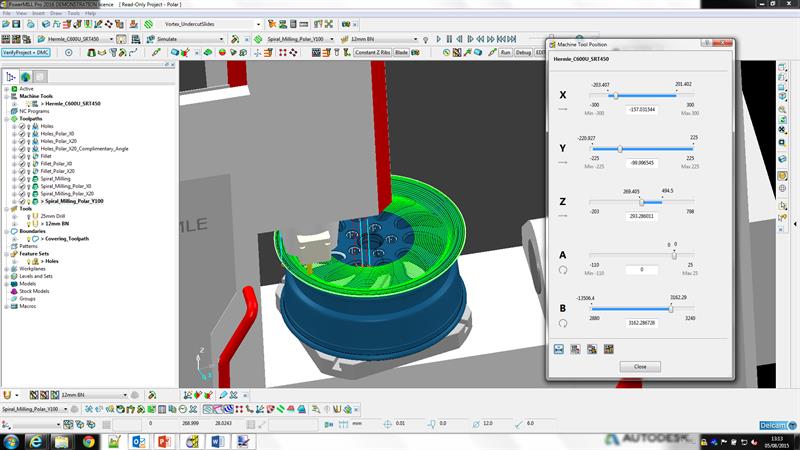Click the B axis rotation reset icon
This screenshot has height=450, width=800.
coord(563,323)
